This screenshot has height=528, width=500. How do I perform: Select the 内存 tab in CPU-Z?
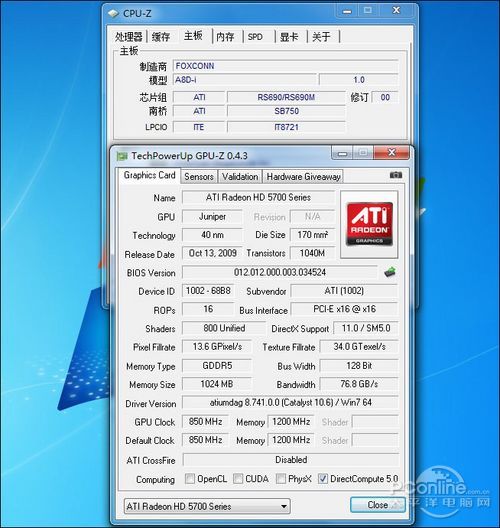pos(225,36)
